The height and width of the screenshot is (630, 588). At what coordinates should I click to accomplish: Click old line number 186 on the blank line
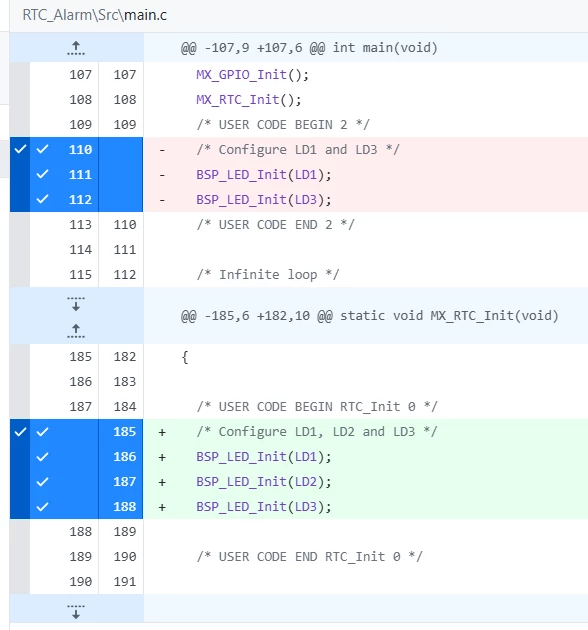tap(80, 381)
